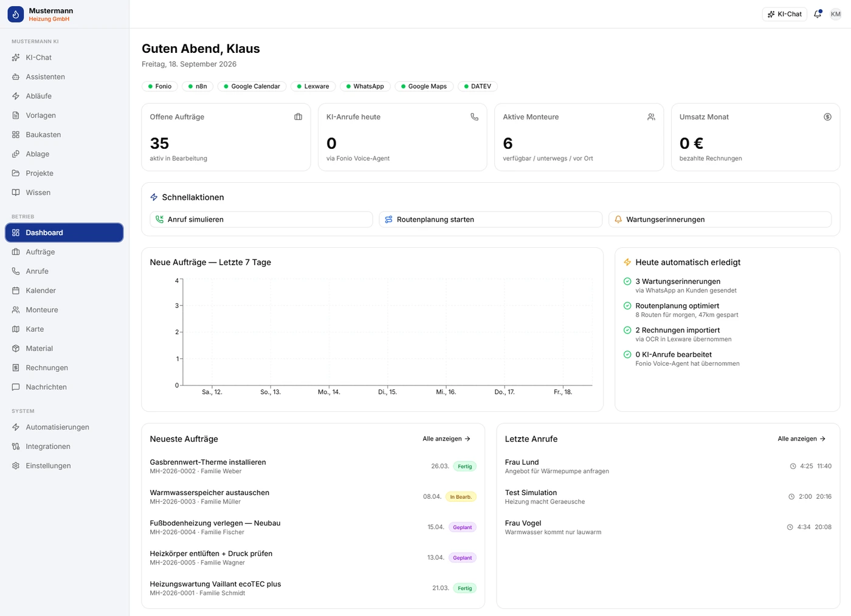Open the Aufträge sidebar page

(x=64, y=252)
